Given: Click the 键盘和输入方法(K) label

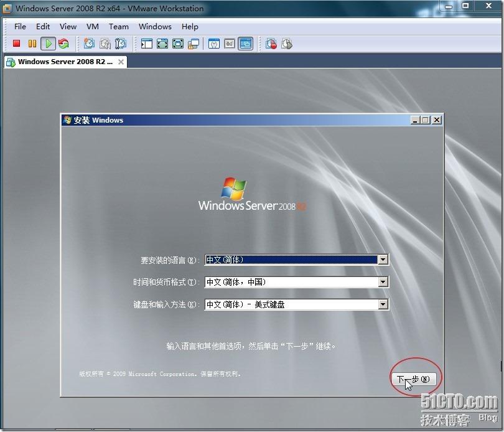Looking at the screenshot, I should [166, 304].
